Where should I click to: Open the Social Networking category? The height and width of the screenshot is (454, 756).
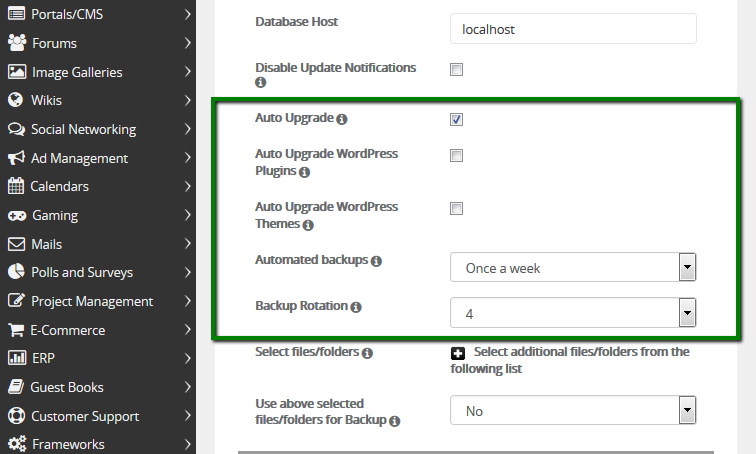(x=83, y=129)
